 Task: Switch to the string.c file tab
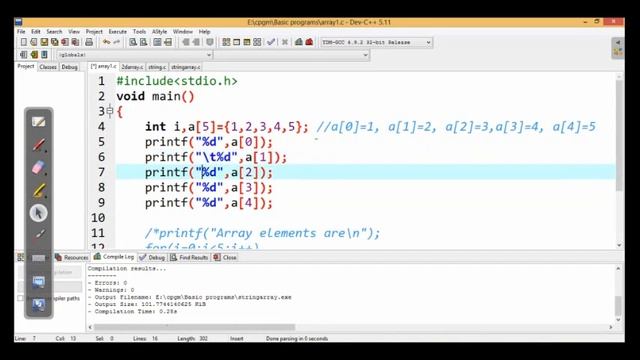tap(157, 67)
